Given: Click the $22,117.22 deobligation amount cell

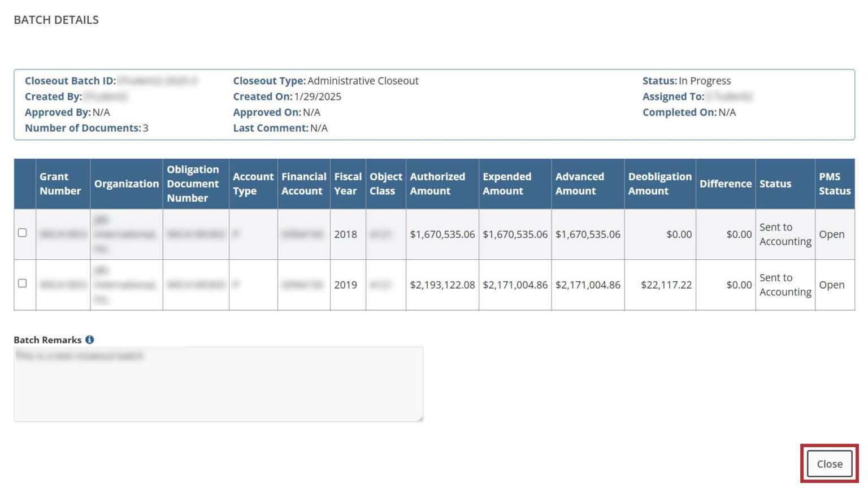Looking at the screenshot, I should 666,285.
